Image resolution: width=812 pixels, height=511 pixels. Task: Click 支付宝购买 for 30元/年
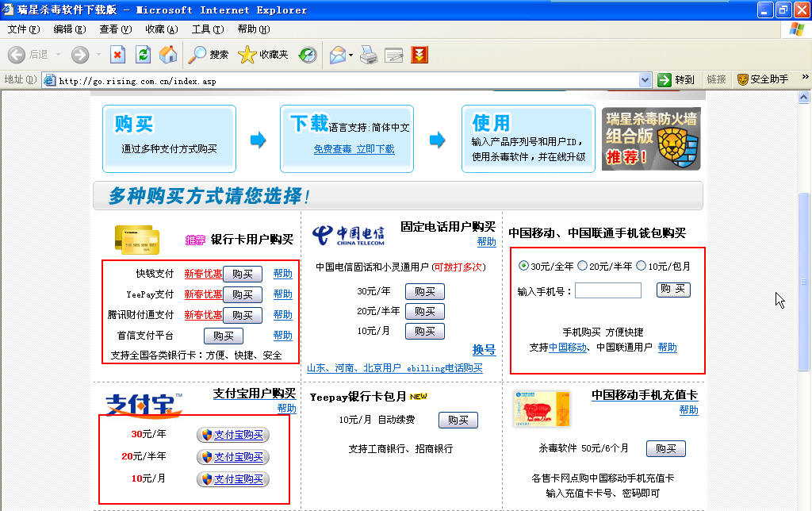click(x=233, y=435)
